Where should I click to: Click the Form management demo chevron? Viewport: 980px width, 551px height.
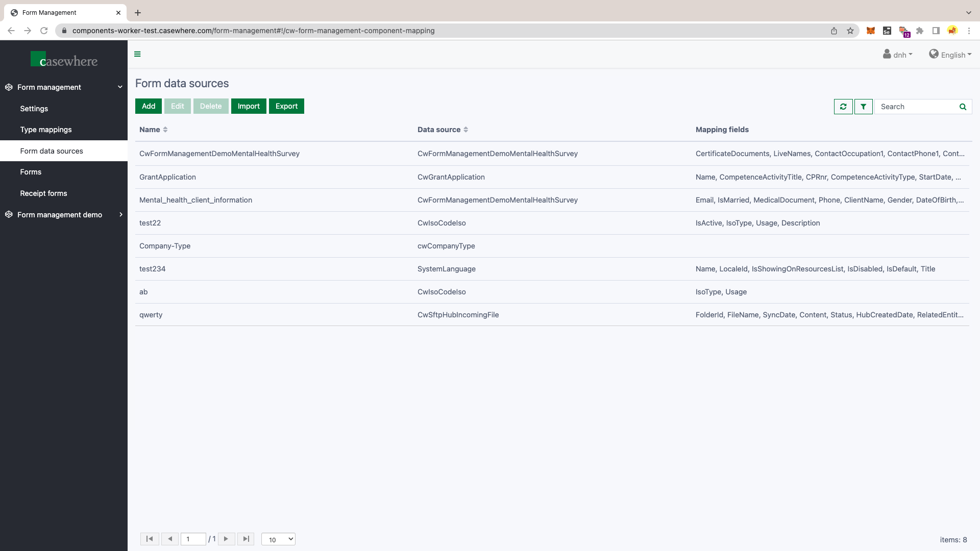pyautogui.click(x=121, y=215)
